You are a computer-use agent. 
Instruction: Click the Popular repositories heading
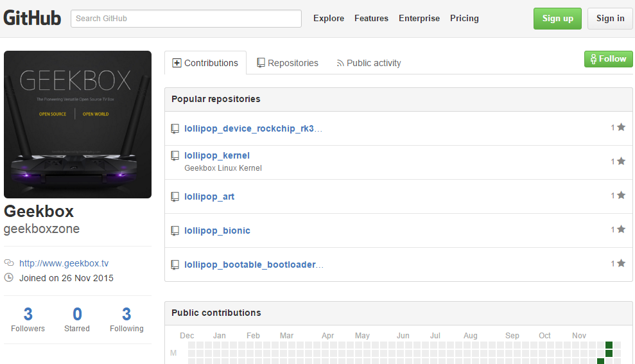point(216,100)
